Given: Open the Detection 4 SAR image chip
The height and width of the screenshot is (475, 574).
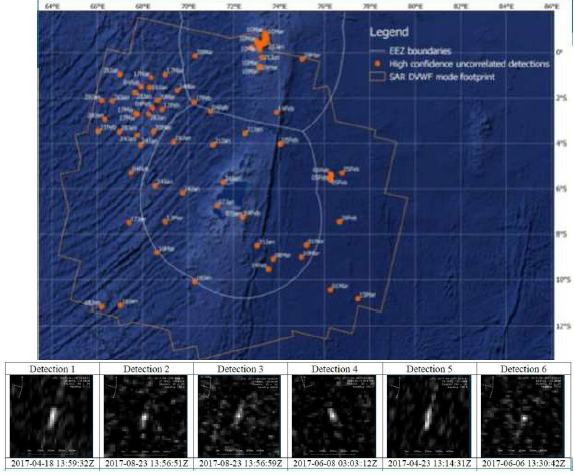Looking at the screenshot, I should pyautogui.click(x=334, y=415).
